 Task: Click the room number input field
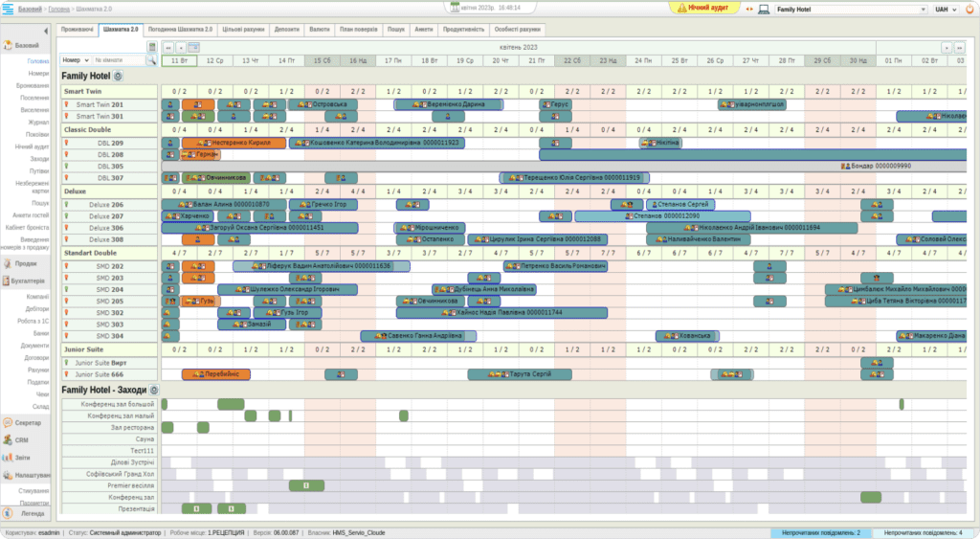(118, 59)
